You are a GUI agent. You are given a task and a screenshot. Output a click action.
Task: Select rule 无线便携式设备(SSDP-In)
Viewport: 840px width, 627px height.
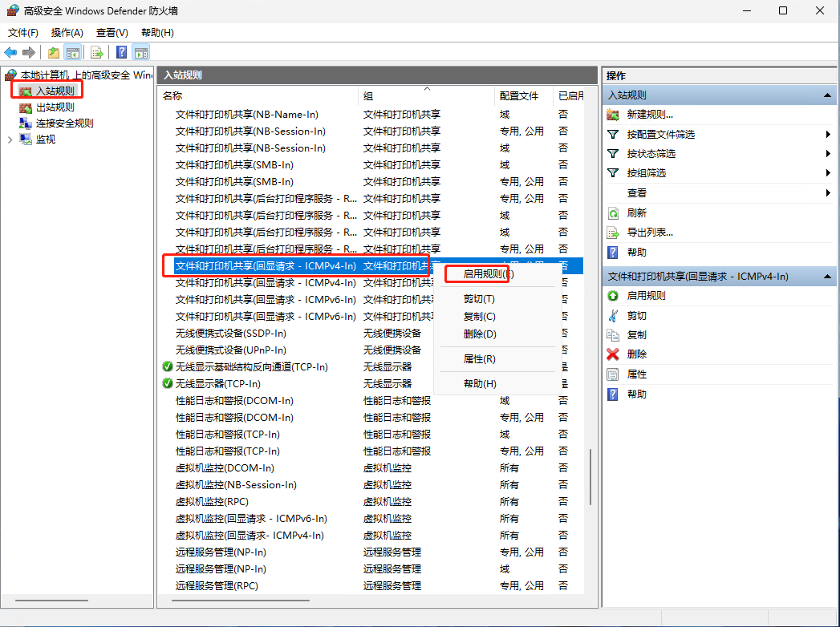(230, 333)
